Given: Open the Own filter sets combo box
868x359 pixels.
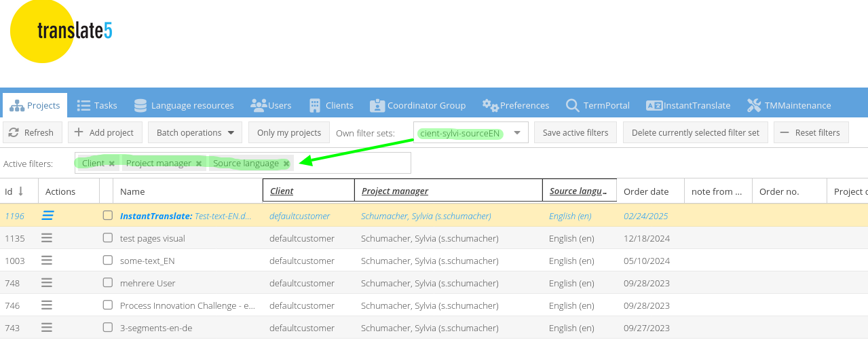Looking at the screenshot, I should pos(518,133).
